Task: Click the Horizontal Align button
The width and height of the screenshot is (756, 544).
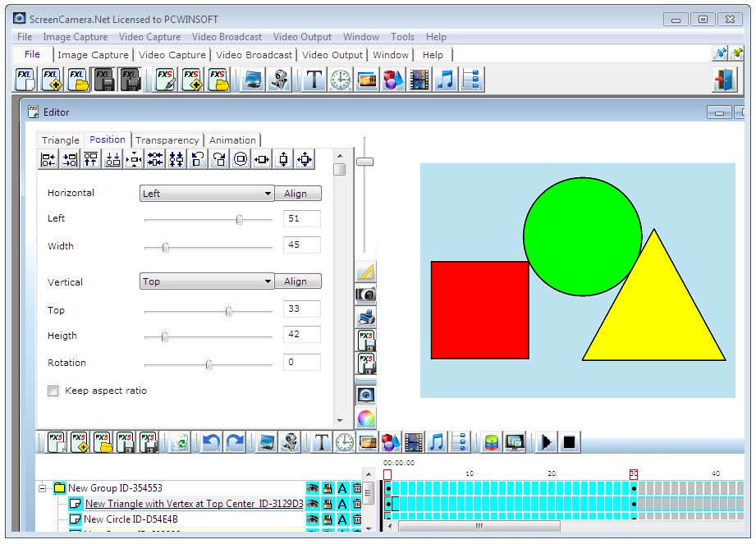Action: (x=298, y=194)
